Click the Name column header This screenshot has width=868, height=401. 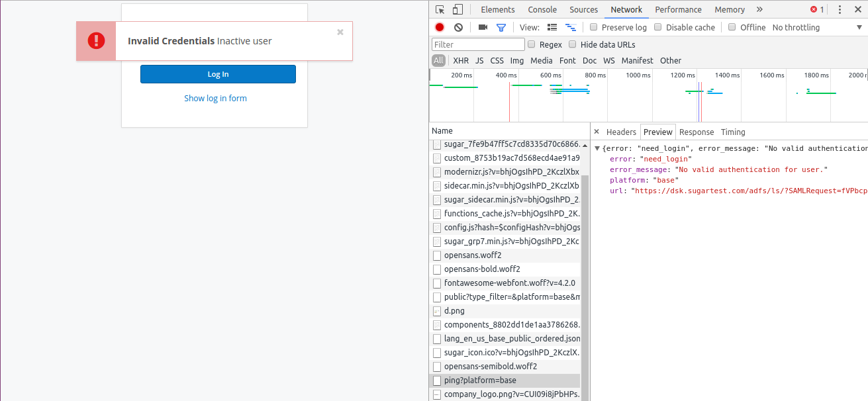point(442,131)
